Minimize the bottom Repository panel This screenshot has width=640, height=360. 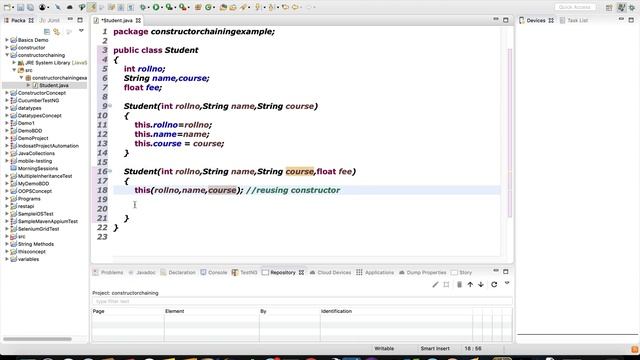496,271
